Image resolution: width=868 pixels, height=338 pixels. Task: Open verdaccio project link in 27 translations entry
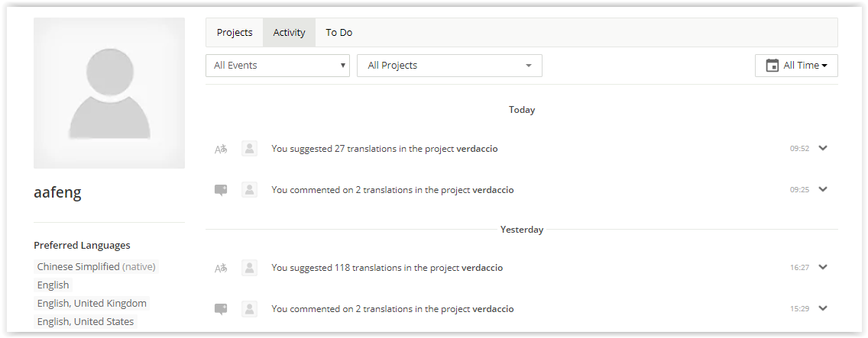[478, 149]
